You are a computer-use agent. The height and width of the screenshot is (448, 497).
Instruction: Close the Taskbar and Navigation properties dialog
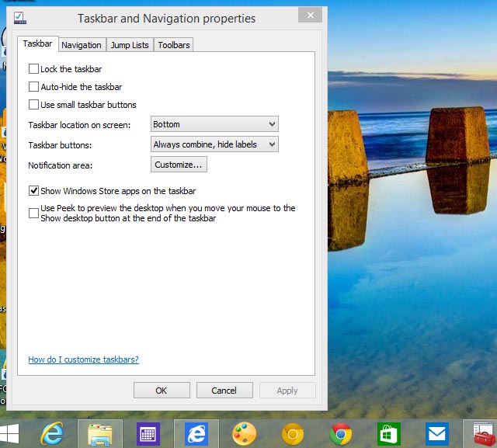[x=310, y=15]
